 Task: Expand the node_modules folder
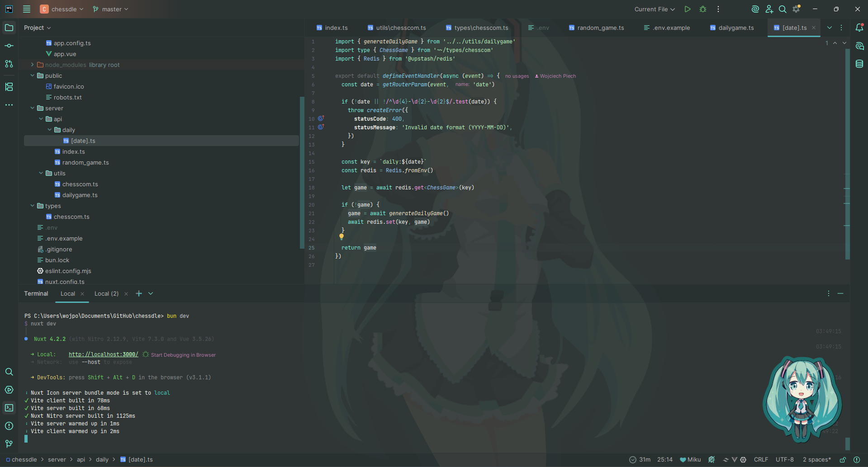tap(33, 65)
